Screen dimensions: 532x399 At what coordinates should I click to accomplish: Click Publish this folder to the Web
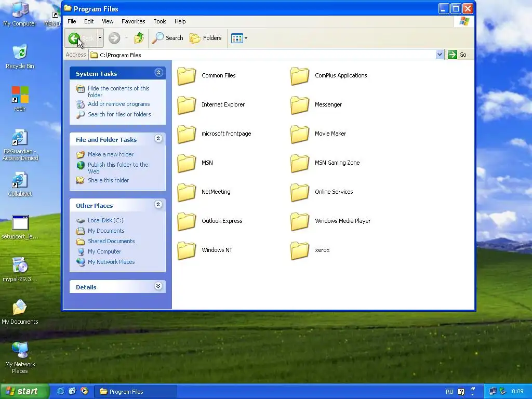pyautogui.click(x=118, y=168)
